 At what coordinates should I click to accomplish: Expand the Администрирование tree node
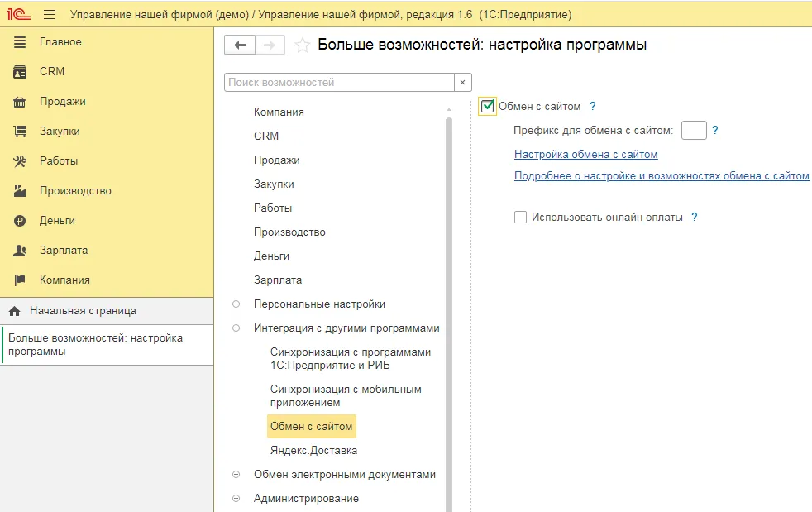(236, 499)
